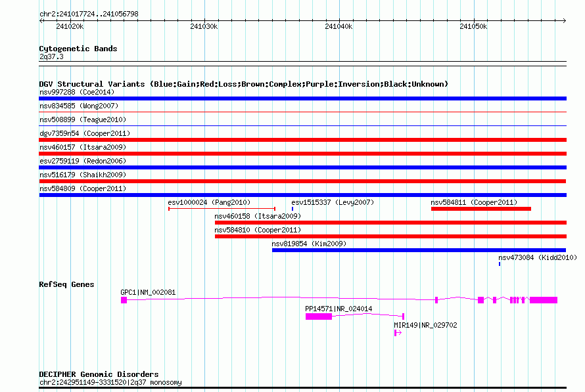The height and width of the screenshot is (392, 585).
Task: Click the PP14571 large exon block
Action: click(319, 316)
